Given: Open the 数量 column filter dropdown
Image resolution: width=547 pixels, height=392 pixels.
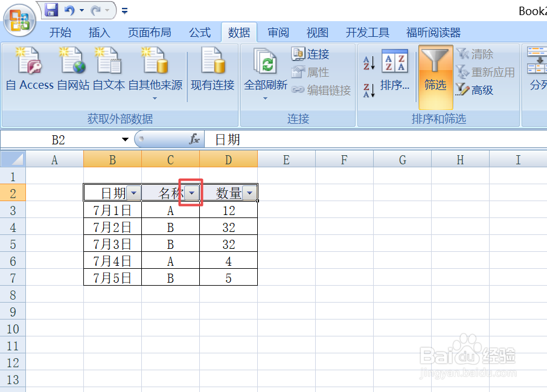Looking at the screenshot, I should 249,193.
